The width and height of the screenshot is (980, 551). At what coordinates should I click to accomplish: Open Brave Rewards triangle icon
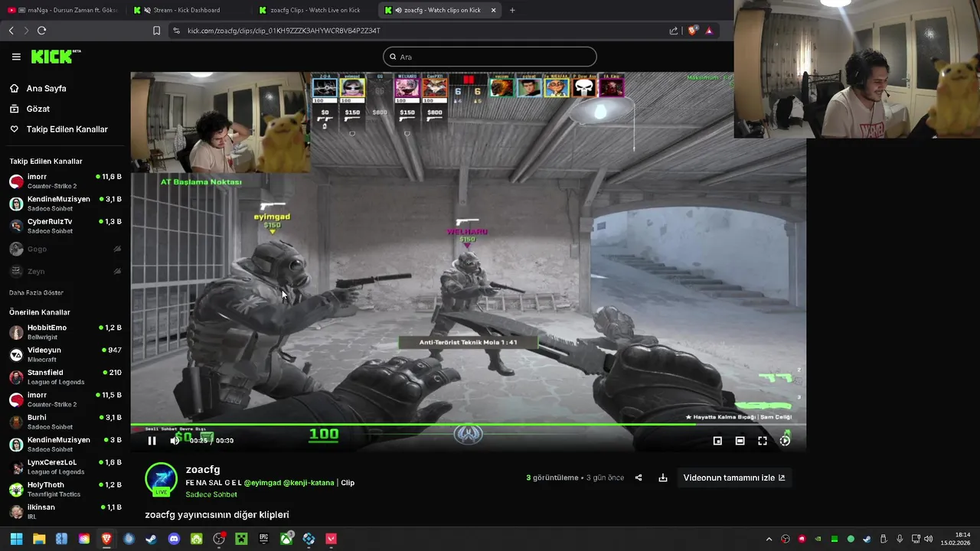709,31
